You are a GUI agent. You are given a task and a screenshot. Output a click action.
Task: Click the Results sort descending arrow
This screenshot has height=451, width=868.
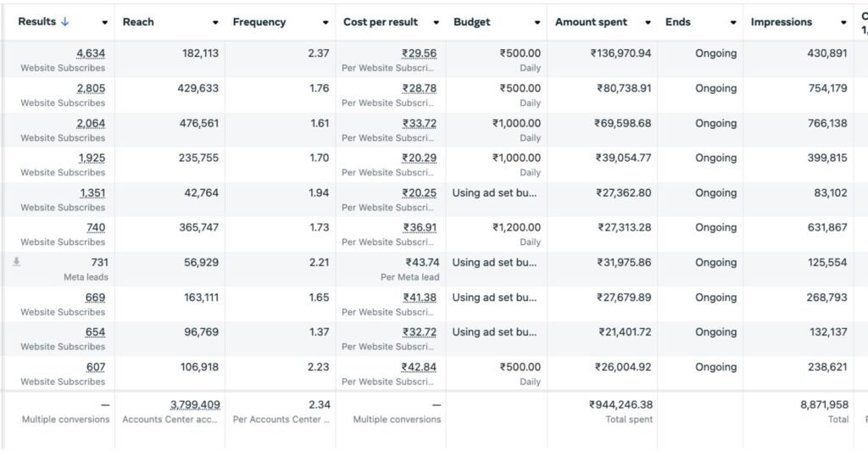(x=64, y=22)
